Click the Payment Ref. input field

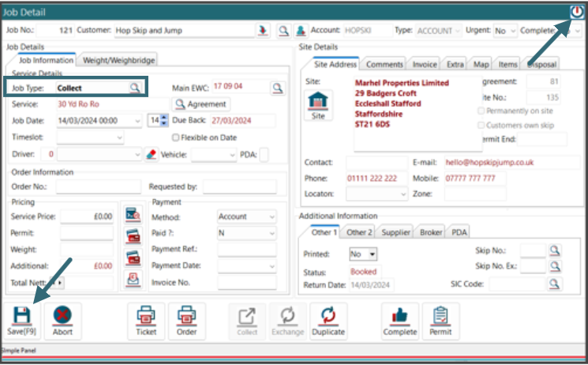click(x=247, y=250)
